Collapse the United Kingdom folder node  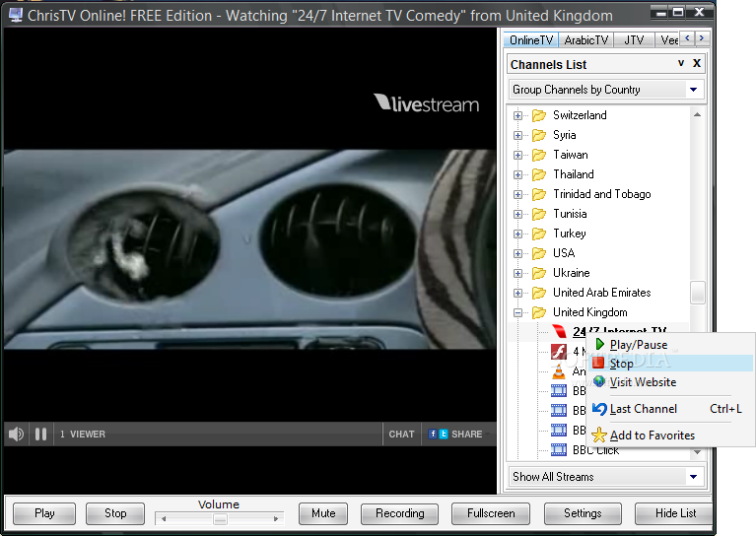(x=517, y=313)
